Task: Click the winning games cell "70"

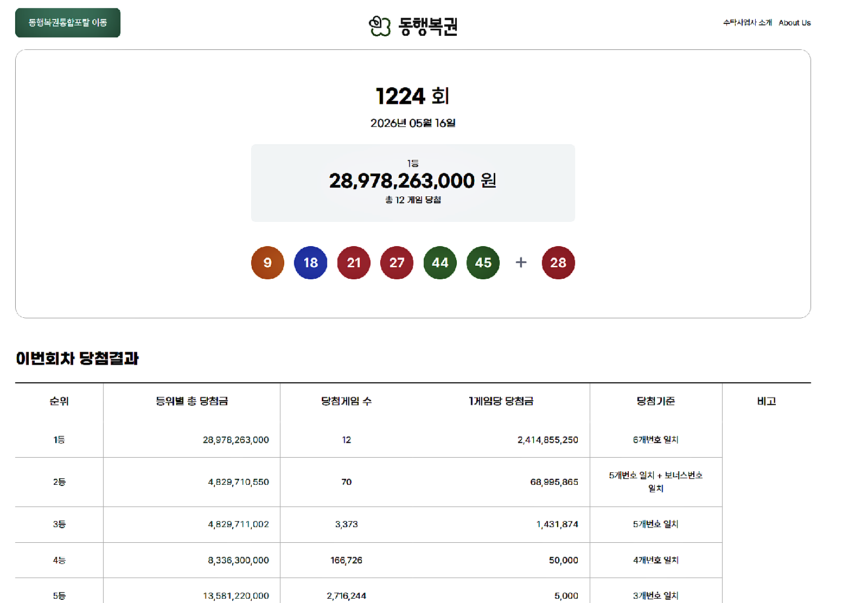Action: 347,482
